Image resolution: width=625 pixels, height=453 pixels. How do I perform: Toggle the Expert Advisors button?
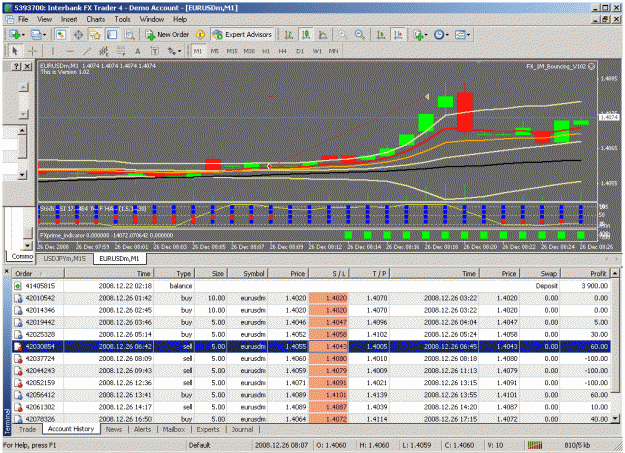[x=242, y=35]
